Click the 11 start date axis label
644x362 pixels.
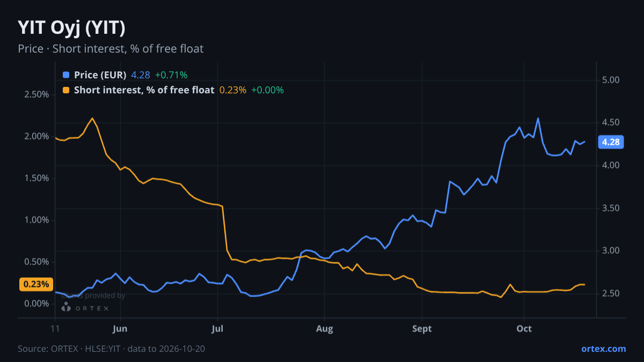pyautogui.click(x=55, y=328)
